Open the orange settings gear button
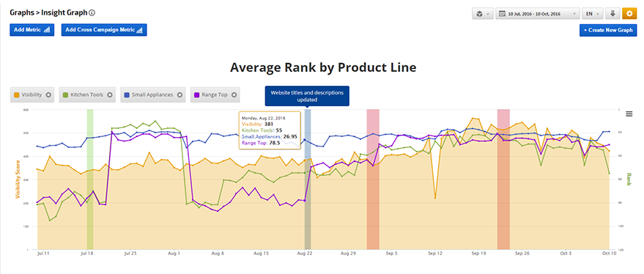Screen dimensions: 644x274 [x=629, y=14]
